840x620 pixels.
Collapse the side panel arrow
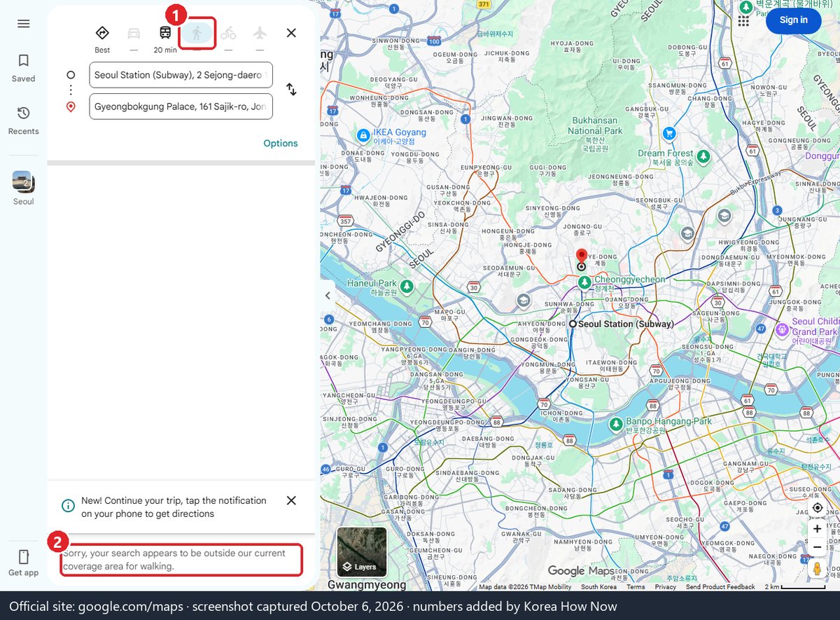point(328,296)
